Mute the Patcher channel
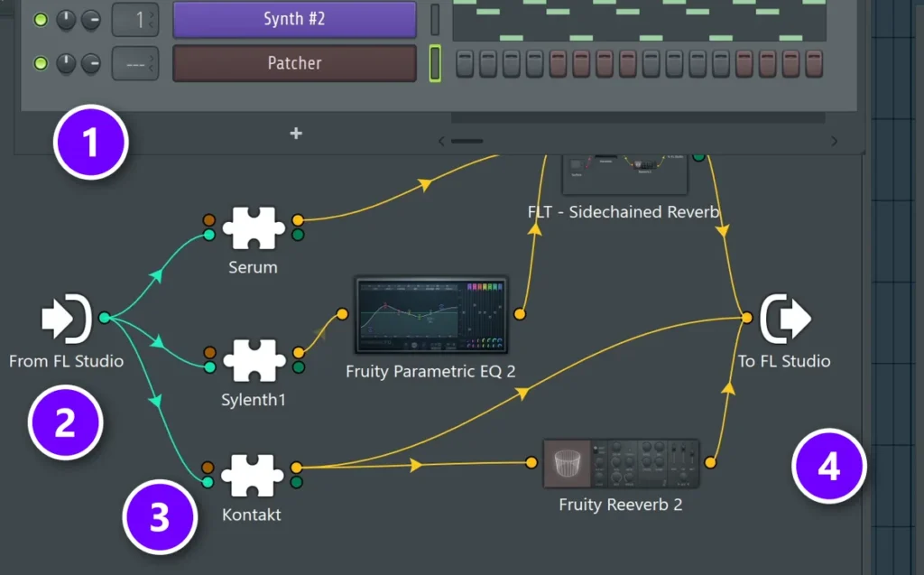924x575 pixels. click(41, 62)
